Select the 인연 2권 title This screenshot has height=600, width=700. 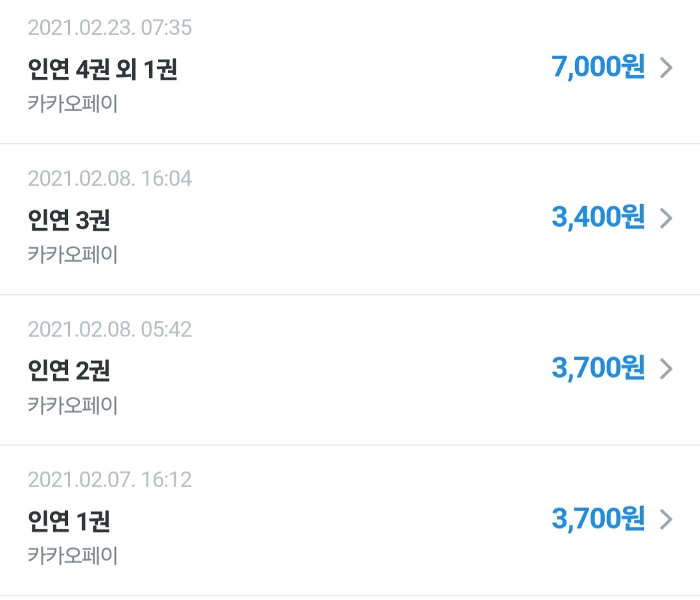click(69, 371)
